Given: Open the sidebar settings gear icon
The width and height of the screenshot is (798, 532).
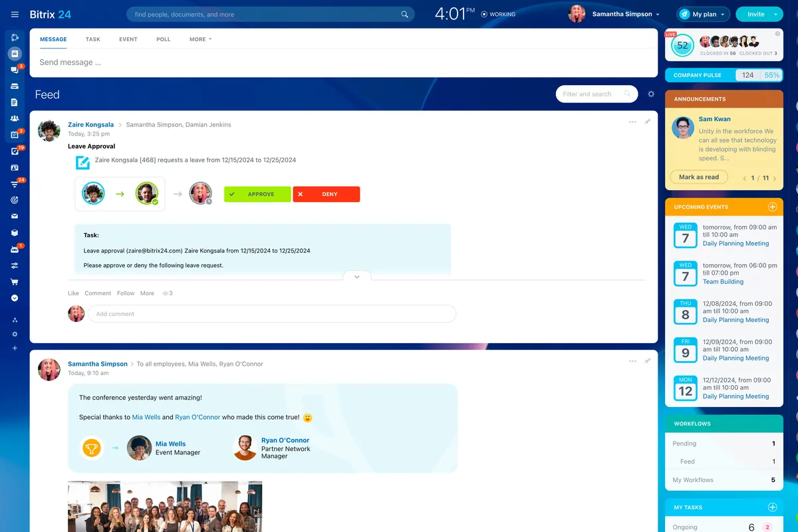Looking at the screenshot, I should click(15, 334).
